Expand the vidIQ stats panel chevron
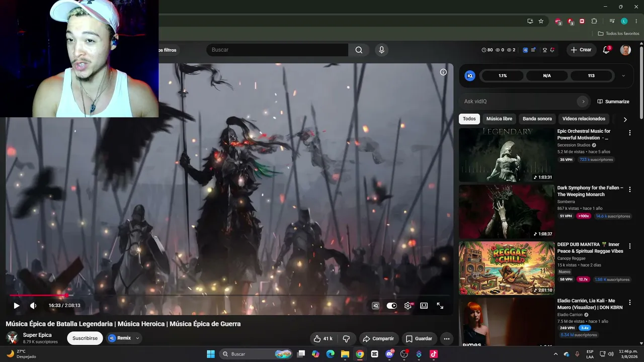 (623, 76)
